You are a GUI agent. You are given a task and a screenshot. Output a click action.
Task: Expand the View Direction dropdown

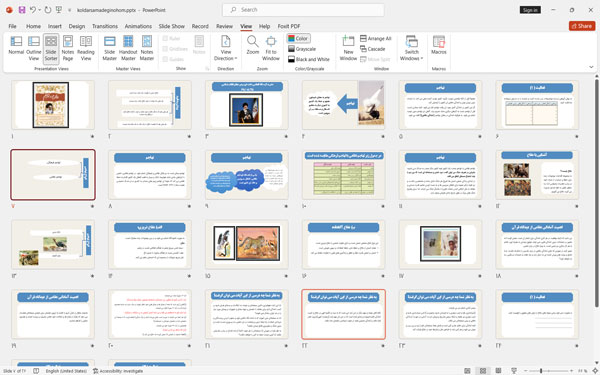(225, 48)
